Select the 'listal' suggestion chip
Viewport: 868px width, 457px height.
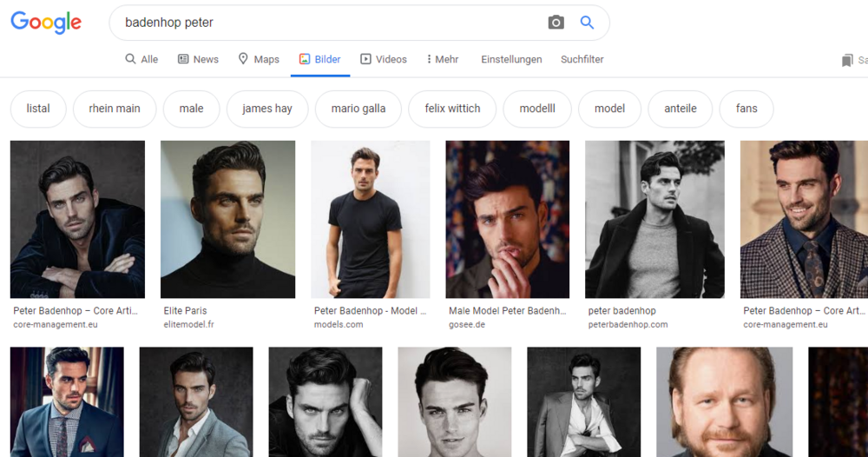38,109
